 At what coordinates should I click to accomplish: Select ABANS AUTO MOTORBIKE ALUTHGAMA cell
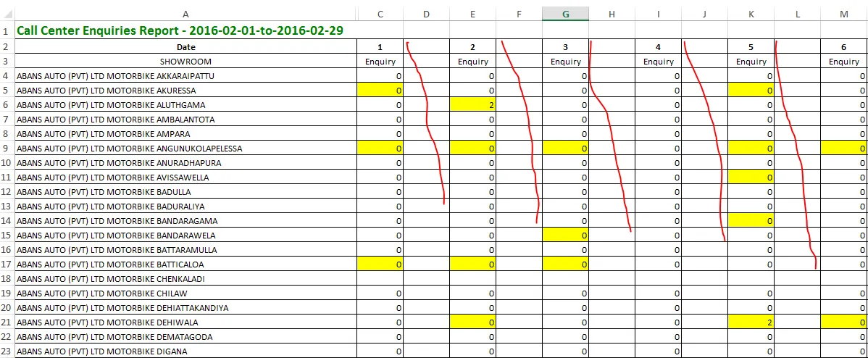point(185,104)
